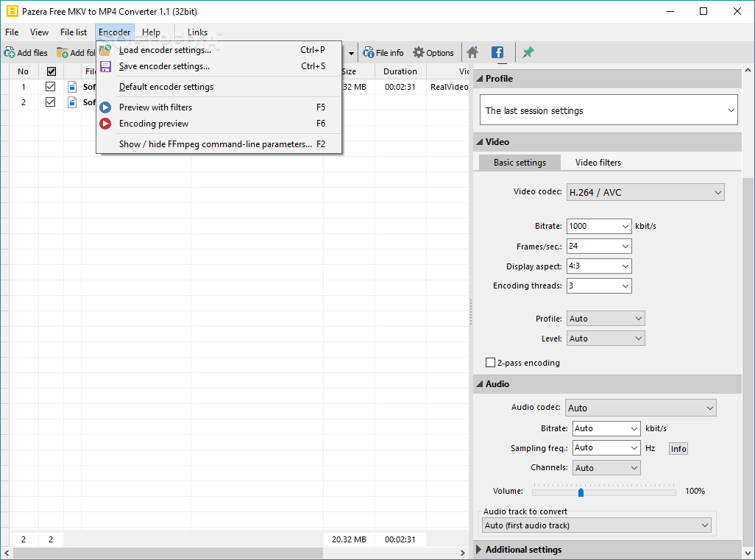Click the Volume slider handle
The height and width of the screenshot is (560, 755).
[581, 492]
